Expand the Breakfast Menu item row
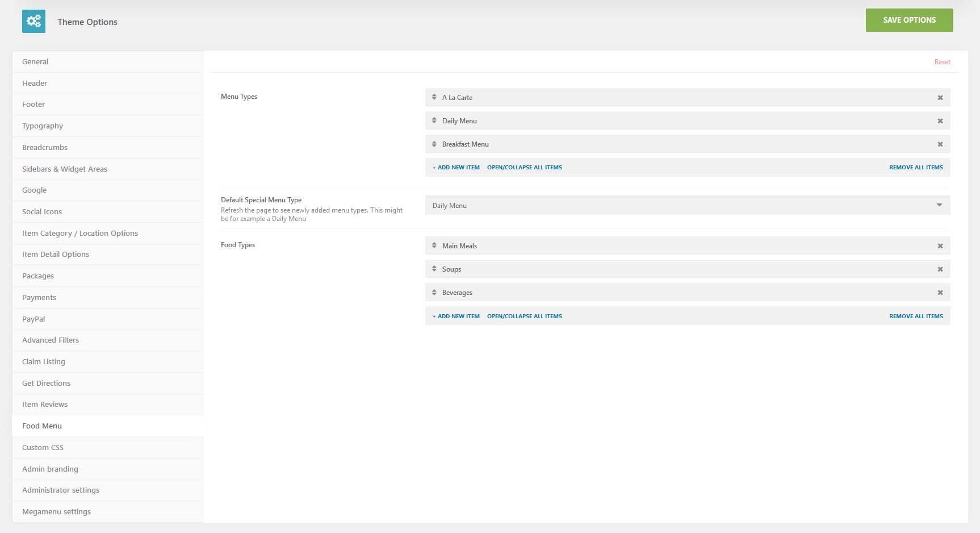 click(688, 144)
